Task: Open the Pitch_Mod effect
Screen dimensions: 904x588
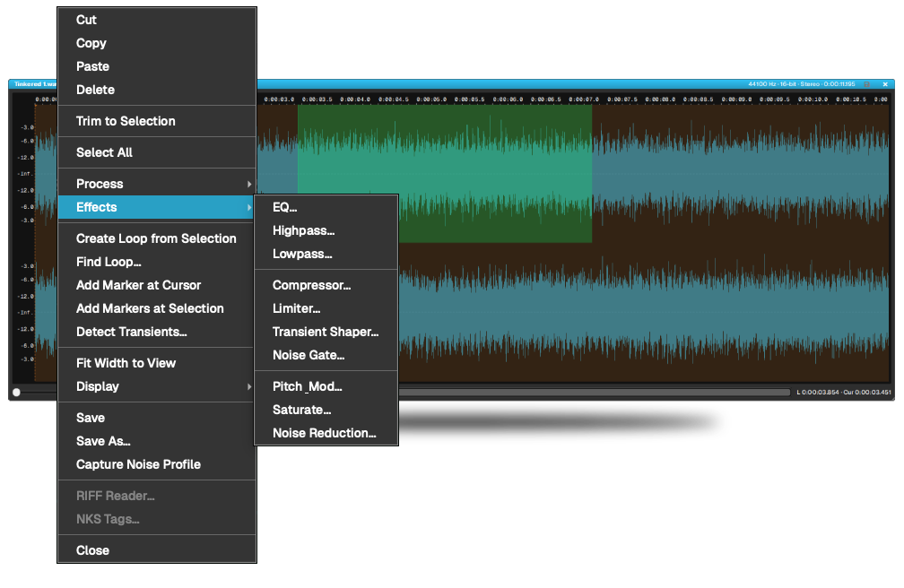Action: coord(326,386)
